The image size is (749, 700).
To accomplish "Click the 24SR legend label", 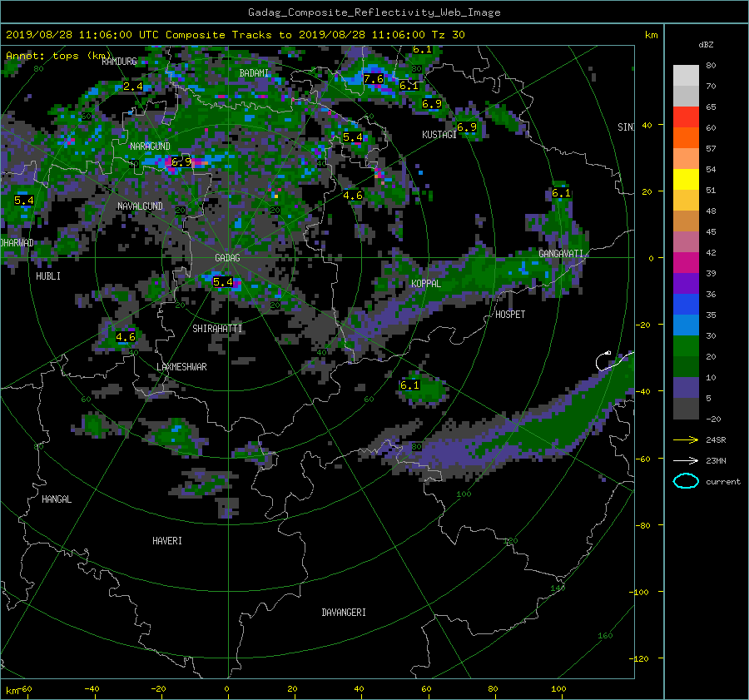I will (x=716, y=439).
